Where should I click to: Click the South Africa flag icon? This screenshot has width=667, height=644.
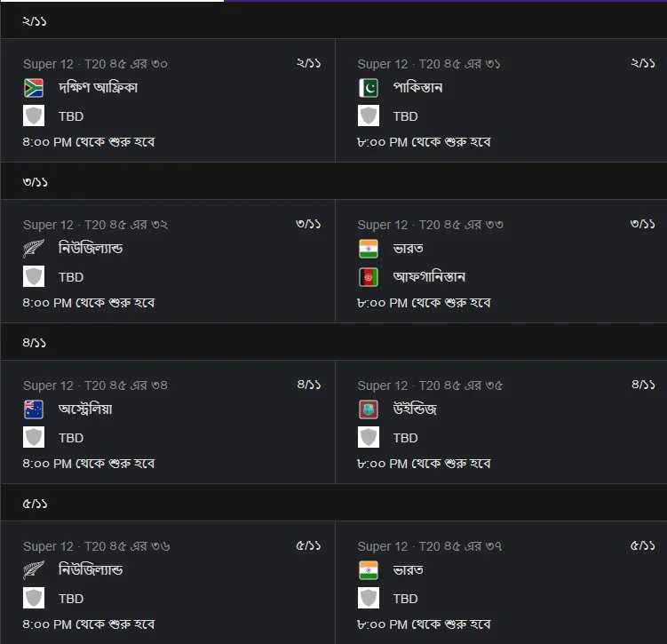coord(34,88)
